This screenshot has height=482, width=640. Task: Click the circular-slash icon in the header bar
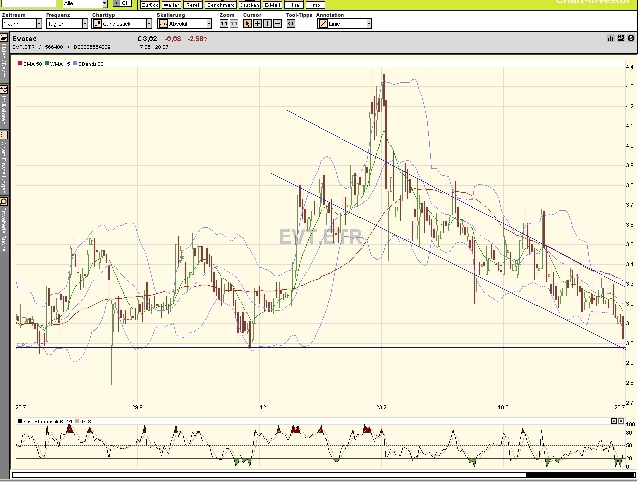[x=631, y=38]
